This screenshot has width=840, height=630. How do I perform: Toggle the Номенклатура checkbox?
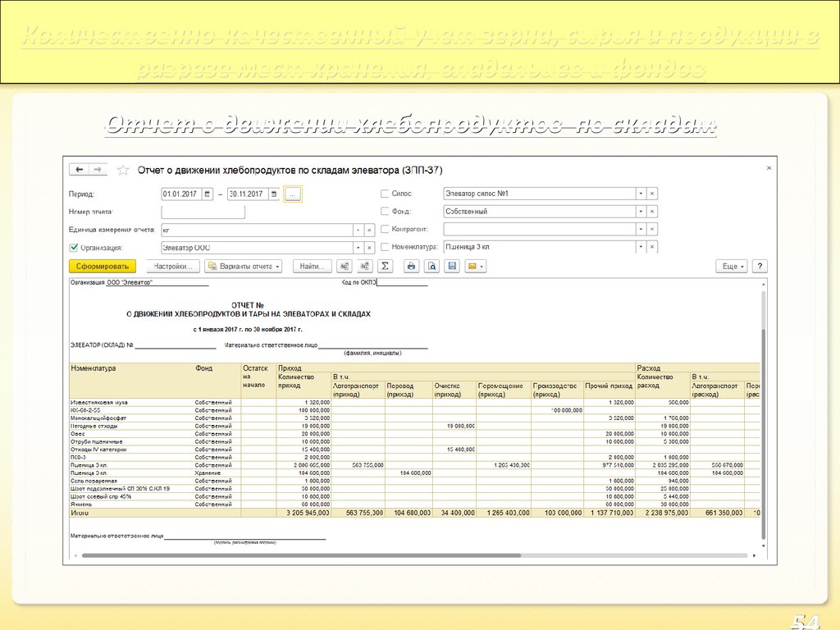point(385,247)
